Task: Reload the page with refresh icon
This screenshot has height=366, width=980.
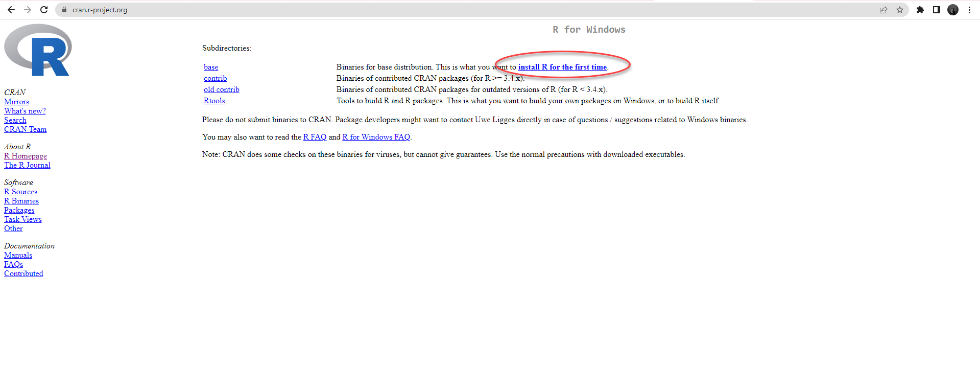Action: click(x=44, y=10)
